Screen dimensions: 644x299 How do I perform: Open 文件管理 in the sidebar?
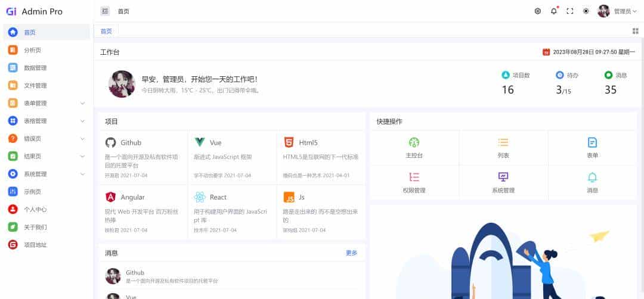coord(47,86)
